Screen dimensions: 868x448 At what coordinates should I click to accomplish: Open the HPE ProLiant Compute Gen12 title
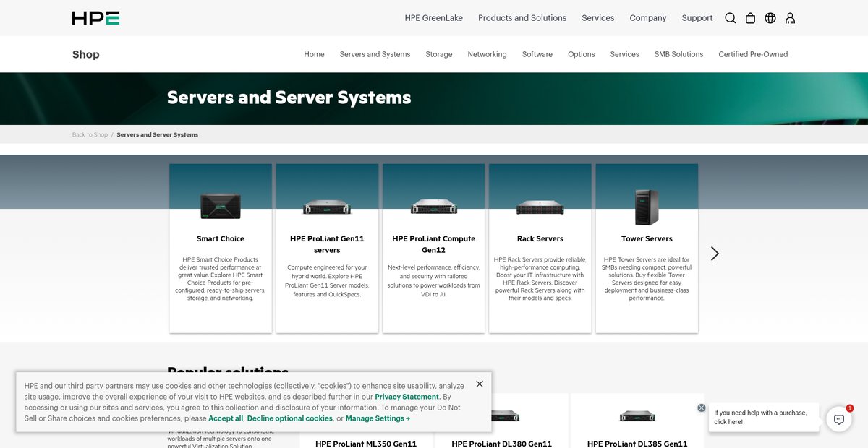point(434,244)
